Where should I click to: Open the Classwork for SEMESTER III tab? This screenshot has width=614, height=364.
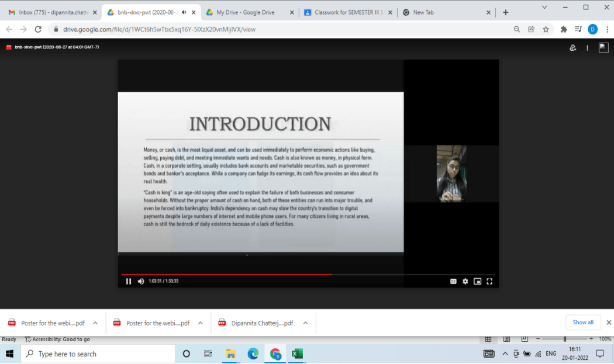click(345, 11)
